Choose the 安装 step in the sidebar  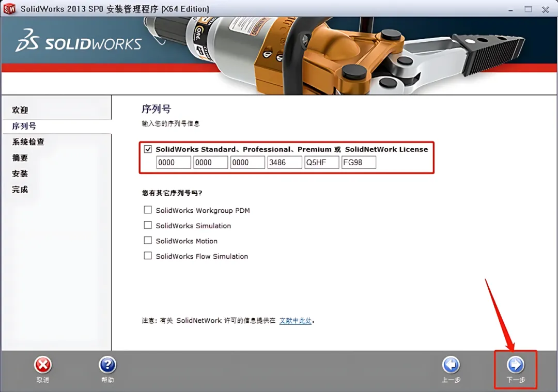pyautogui.click(x=20, y=174)
